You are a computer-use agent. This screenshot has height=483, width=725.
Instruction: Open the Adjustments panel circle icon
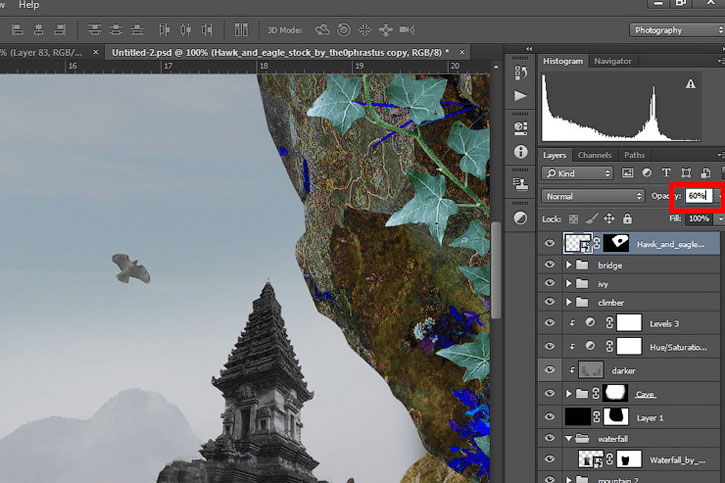click(520, 218)
